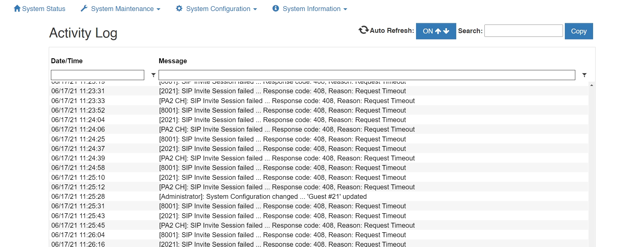This screenshot has height=247, width=644.
Task: Click the Date/Time column header
Action: [x=67, y=61]
